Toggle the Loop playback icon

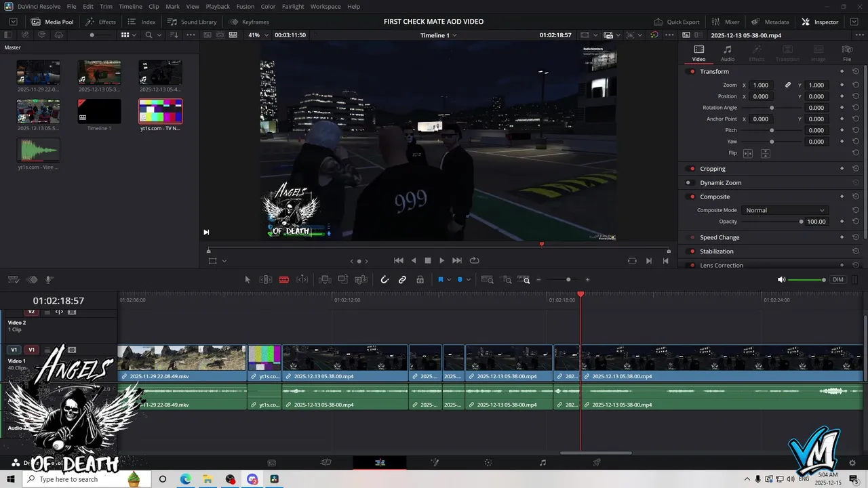point(474,260)
